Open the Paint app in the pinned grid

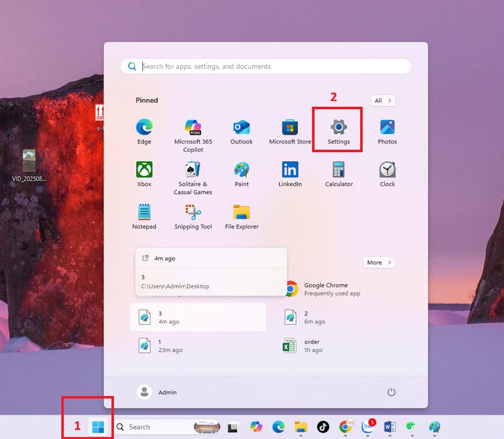point(241,174)
